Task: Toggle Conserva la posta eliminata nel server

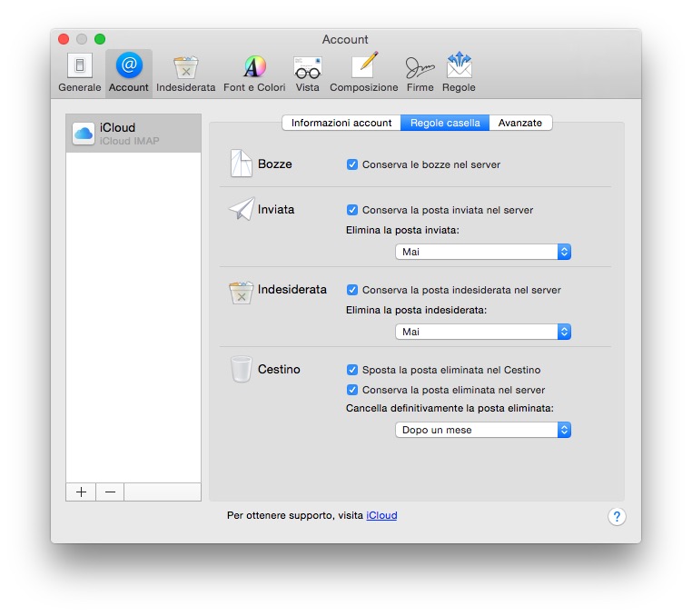Action: pos(351,390)
